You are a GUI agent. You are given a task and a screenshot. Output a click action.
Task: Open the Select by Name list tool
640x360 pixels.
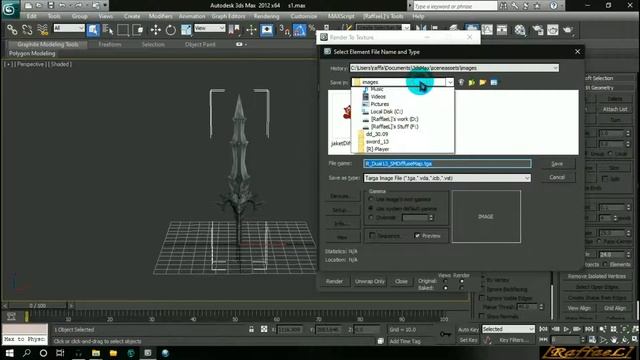click(108, 30)
